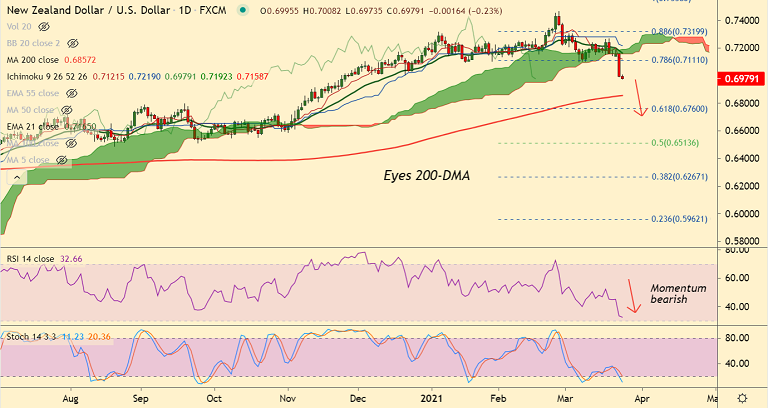
Task: Select the MA 100 close label
Action: pos(32,143)
